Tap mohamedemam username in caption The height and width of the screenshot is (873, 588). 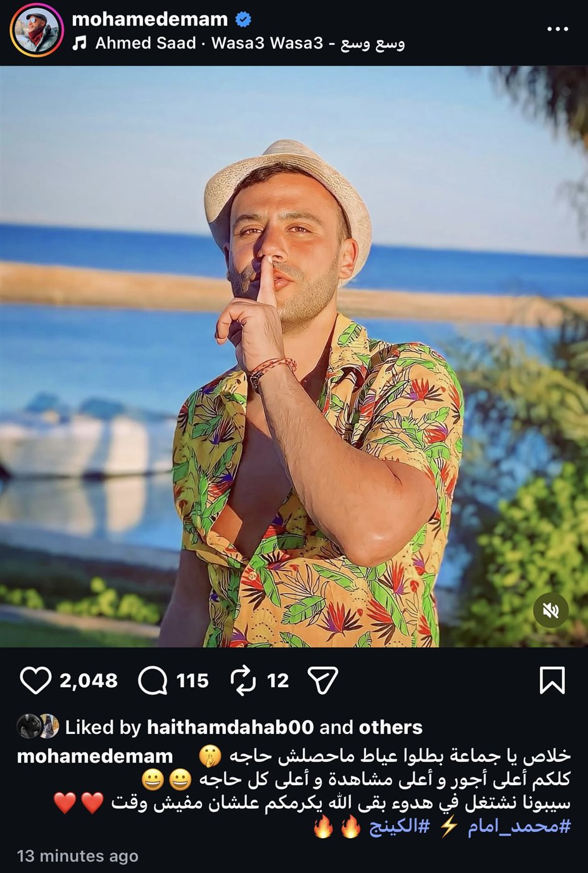(95, 756)
